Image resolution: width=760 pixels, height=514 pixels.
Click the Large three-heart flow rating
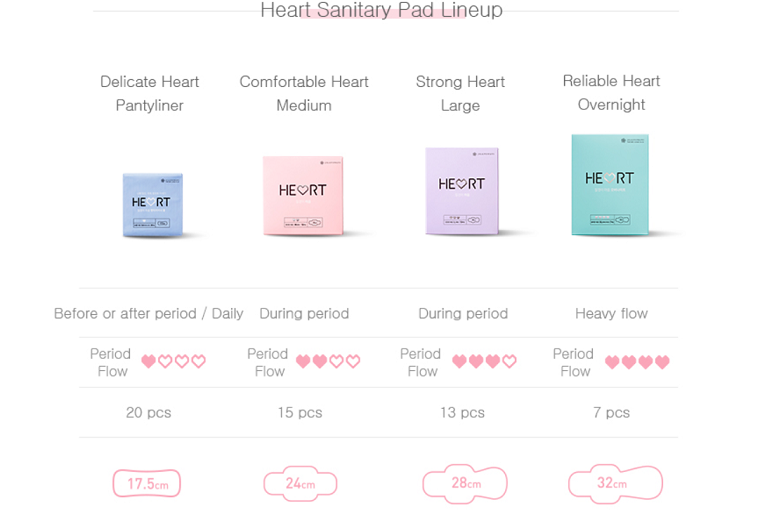484,361
